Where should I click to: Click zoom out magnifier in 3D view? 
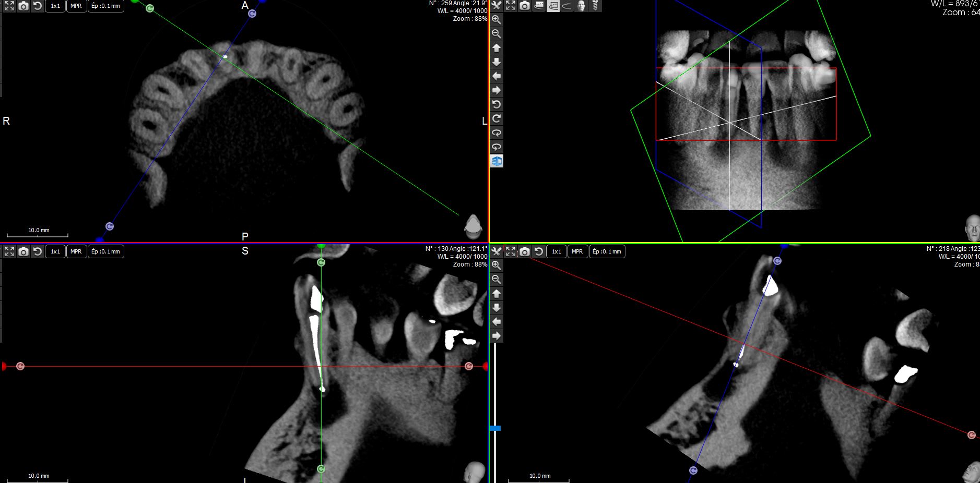(x=496, y=34)
